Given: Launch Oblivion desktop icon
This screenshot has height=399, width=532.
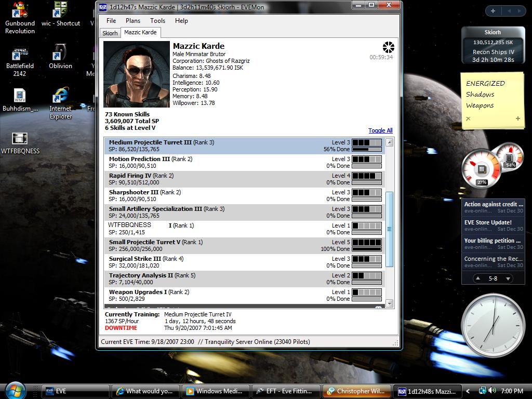Looking at the screenshot, I should tap(60, 57).
